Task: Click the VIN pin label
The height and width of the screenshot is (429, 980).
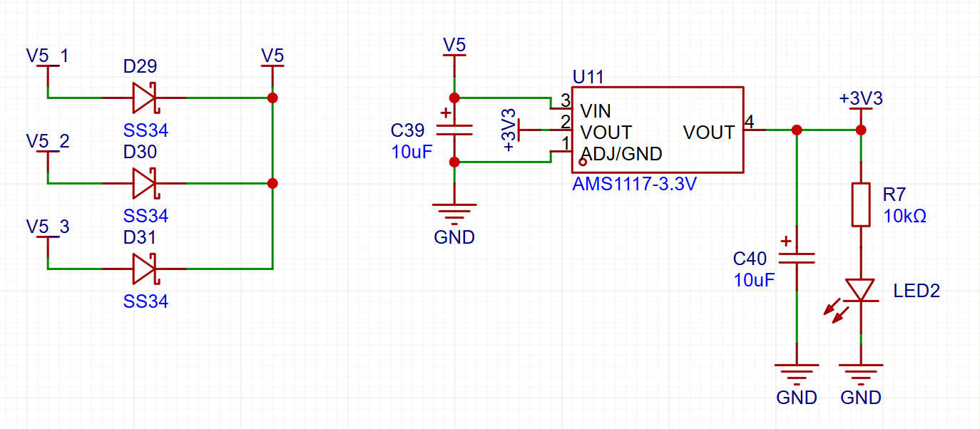Action: [596, 112]
